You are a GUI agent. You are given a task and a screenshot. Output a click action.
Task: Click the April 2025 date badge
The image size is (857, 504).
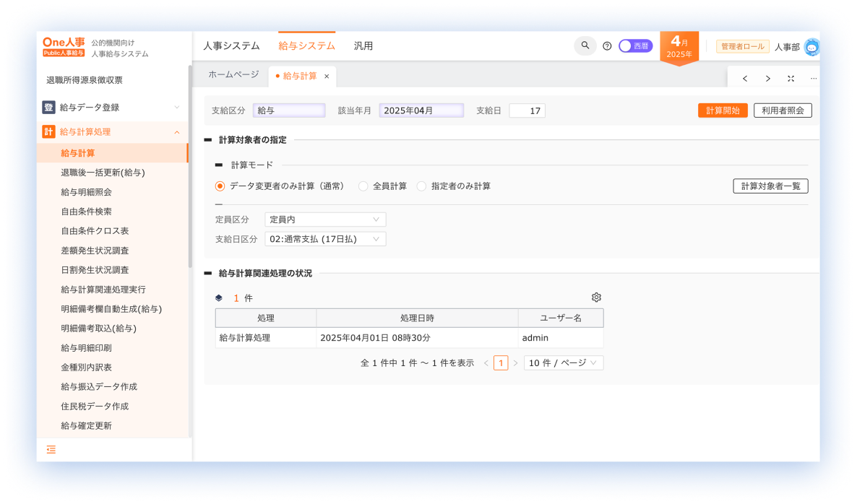(679, 48)
